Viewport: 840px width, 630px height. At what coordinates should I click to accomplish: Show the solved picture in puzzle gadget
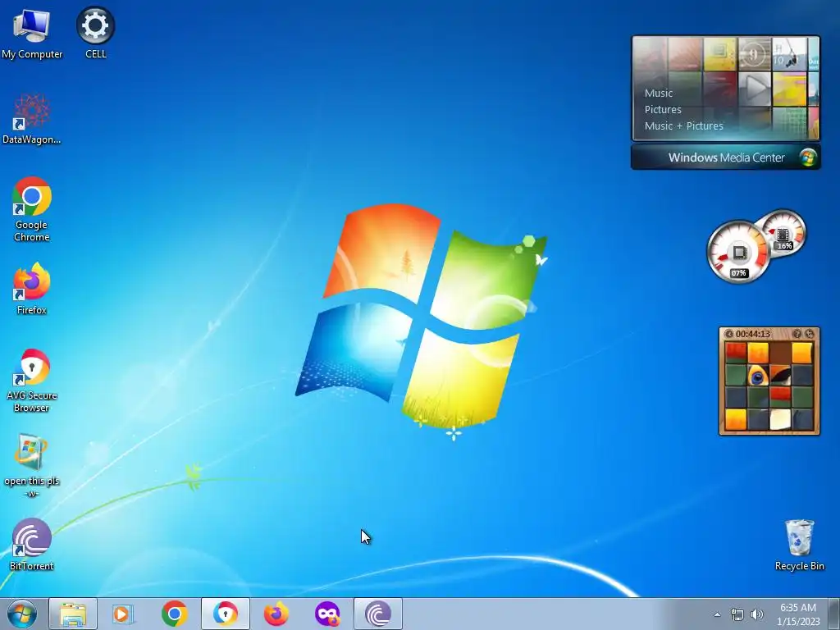797,334
